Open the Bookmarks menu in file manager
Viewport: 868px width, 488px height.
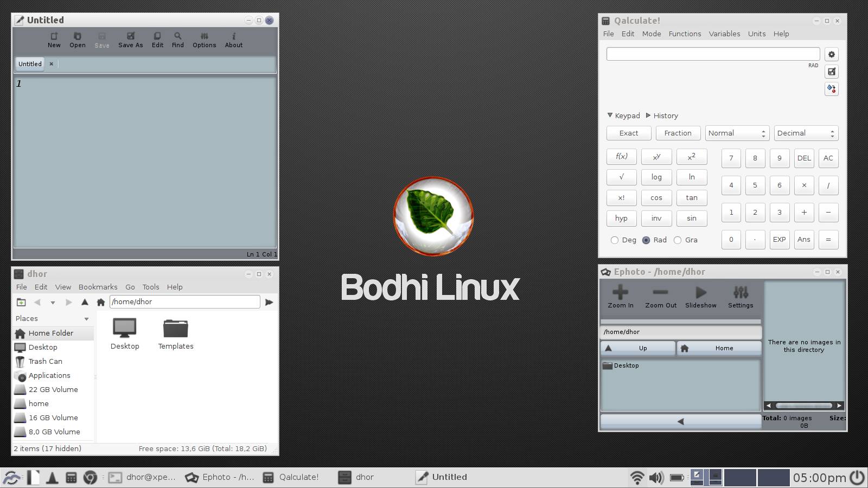98,287
